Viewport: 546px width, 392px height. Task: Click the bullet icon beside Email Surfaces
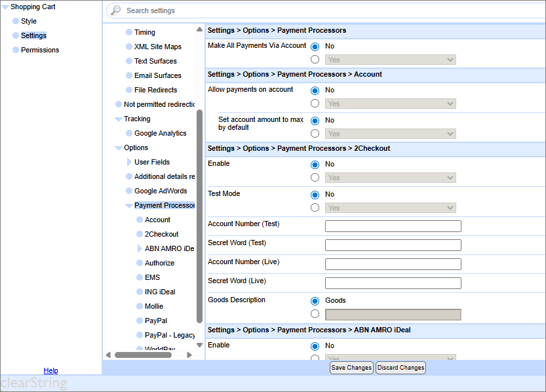point(128,75)
